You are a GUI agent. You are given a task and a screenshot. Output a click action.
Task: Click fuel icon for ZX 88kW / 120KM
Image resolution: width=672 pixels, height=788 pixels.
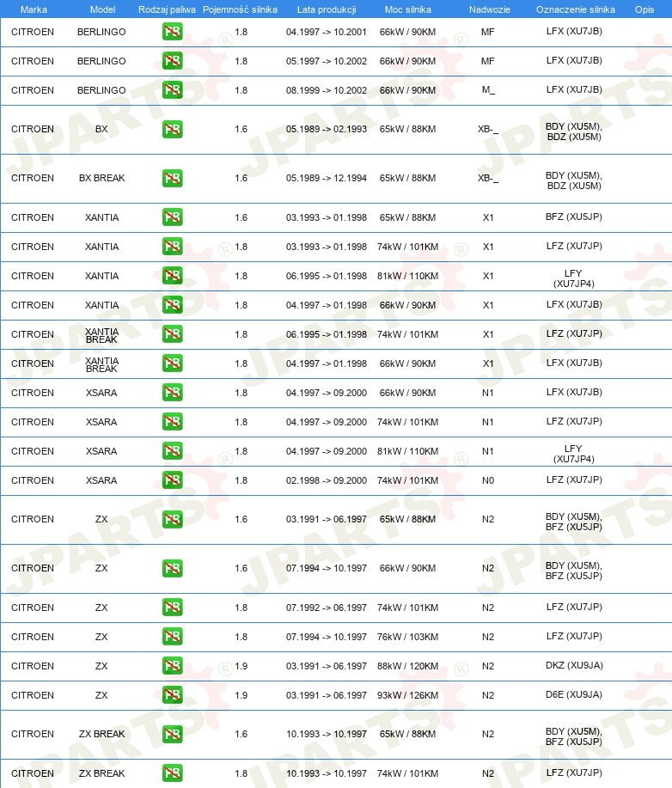click(x=173, y=666)
